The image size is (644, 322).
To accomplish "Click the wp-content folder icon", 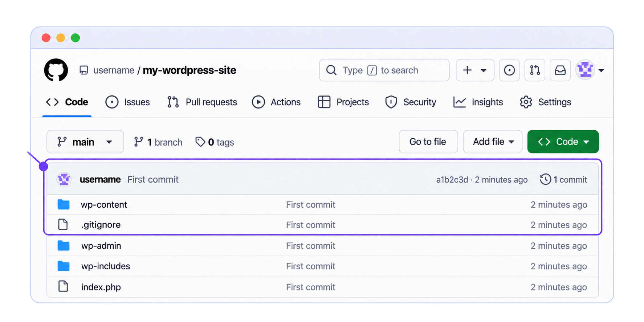I will [64, 204].
